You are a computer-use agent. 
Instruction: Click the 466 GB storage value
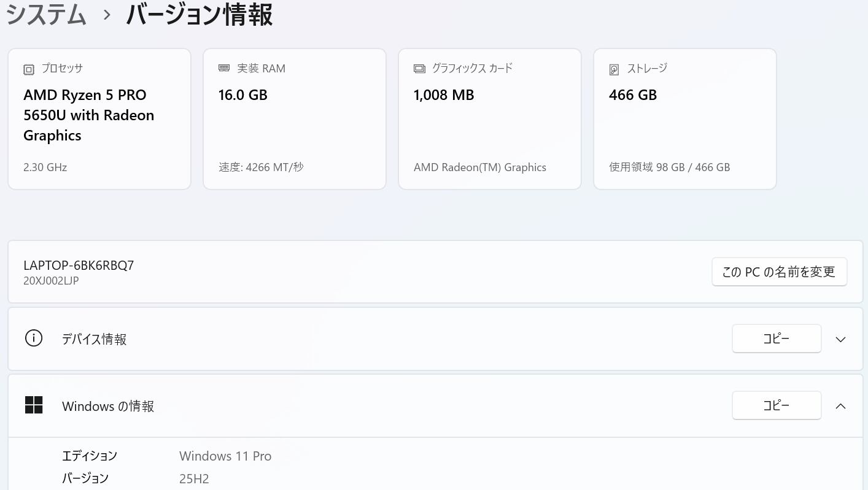click(633, 95)
